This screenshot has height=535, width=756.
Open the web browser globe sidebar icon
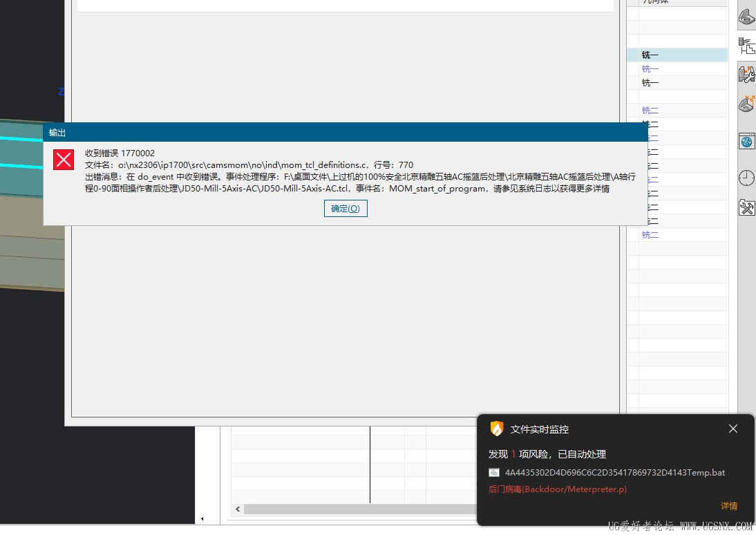746,142
